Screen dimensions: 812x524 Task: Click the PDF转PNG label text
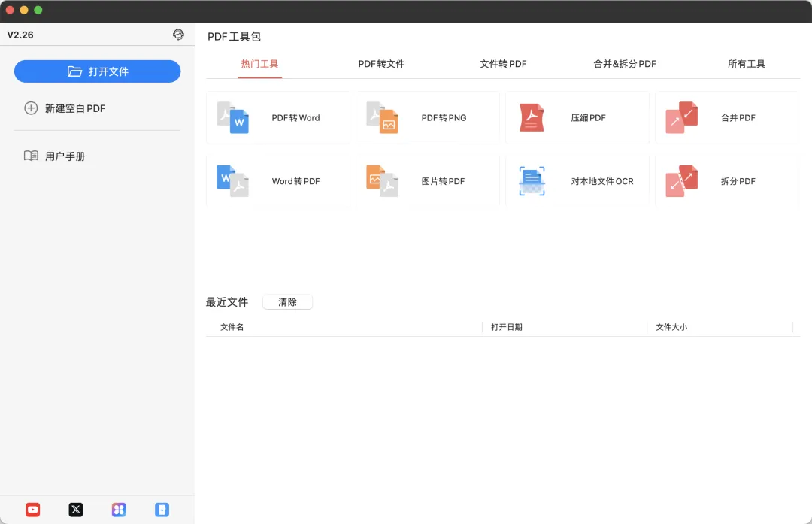pyautogui.click(x=444, y=117)
